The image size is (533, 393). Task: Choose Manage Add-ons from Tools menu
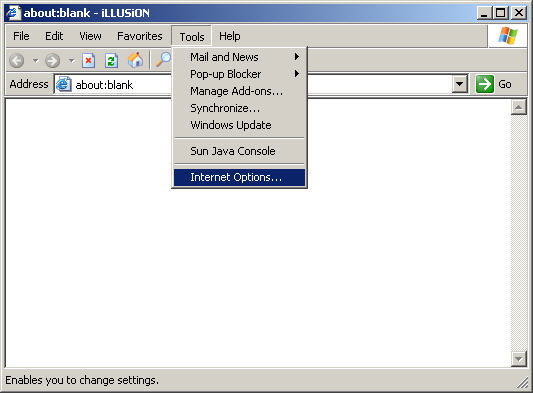(240, 91)
